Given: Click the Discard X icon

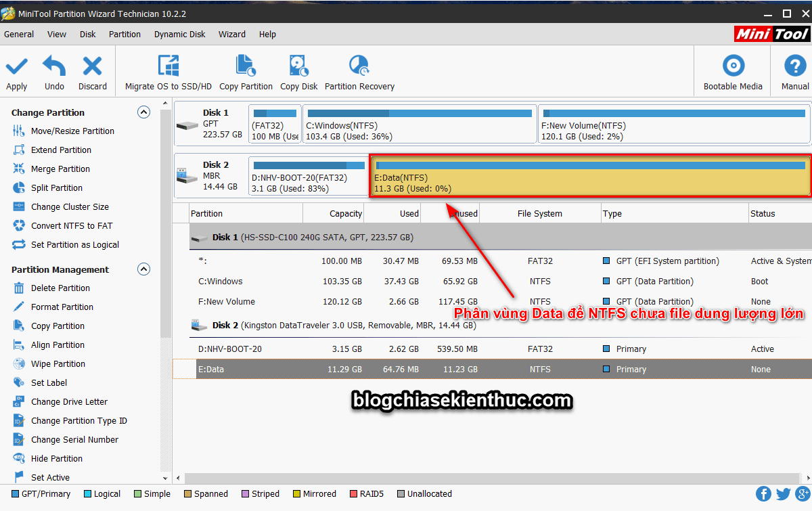Looking at the screenshot, I should pyautogui.click(x=92, y=66).
